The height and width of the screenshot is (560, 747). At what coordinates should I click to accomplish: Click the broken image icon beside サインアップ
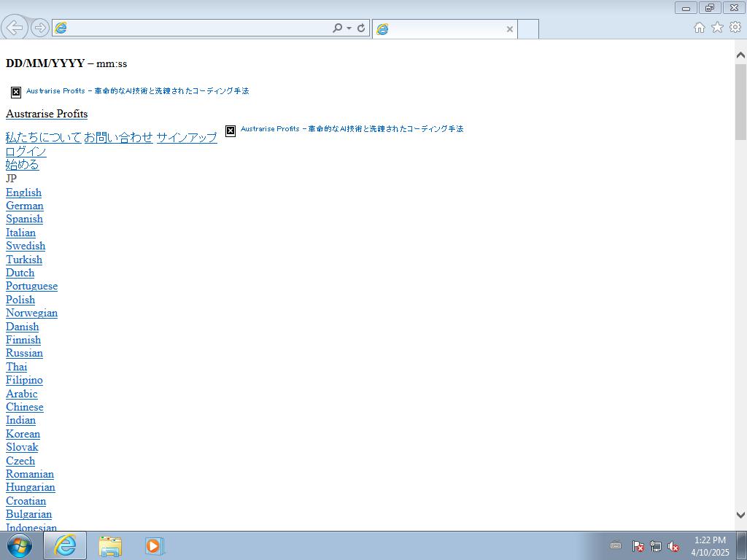tap(231, 131)
